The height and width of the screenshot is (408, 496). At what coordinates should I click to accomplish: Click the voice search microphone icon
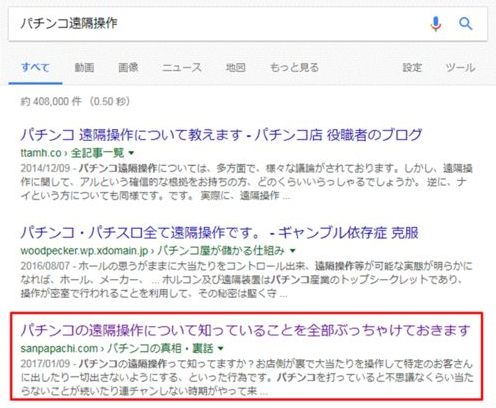point(436,24)
